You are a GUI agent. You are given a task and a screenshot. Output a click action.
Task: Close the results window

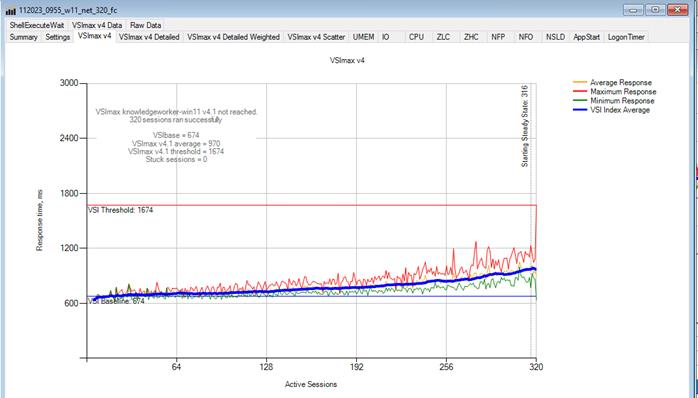[678, 9]
